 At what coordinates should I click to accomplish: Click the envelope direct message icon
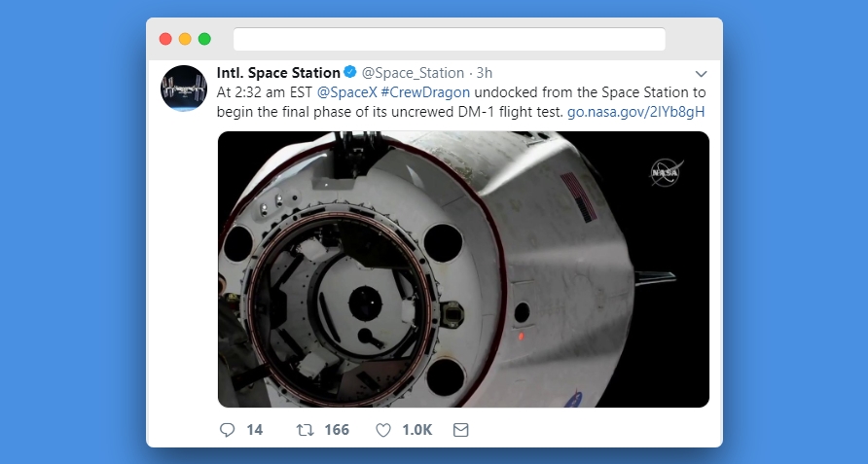(460, 429)
